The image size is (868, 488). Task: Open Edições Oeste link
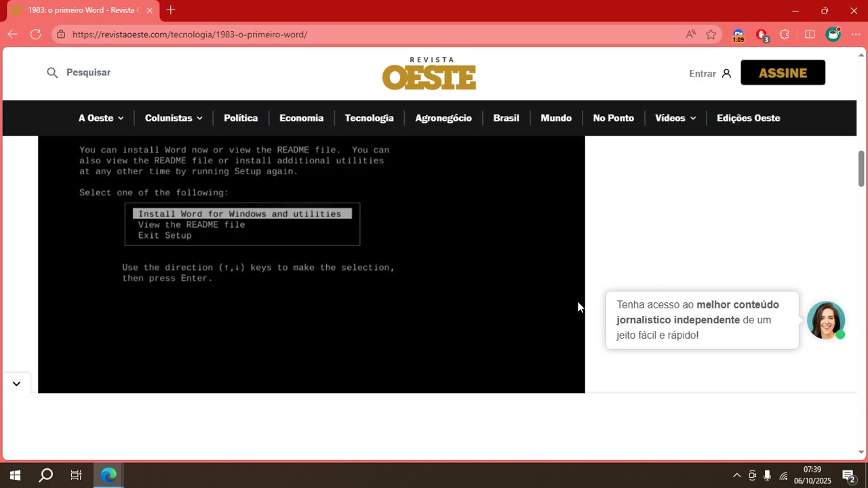748,118
